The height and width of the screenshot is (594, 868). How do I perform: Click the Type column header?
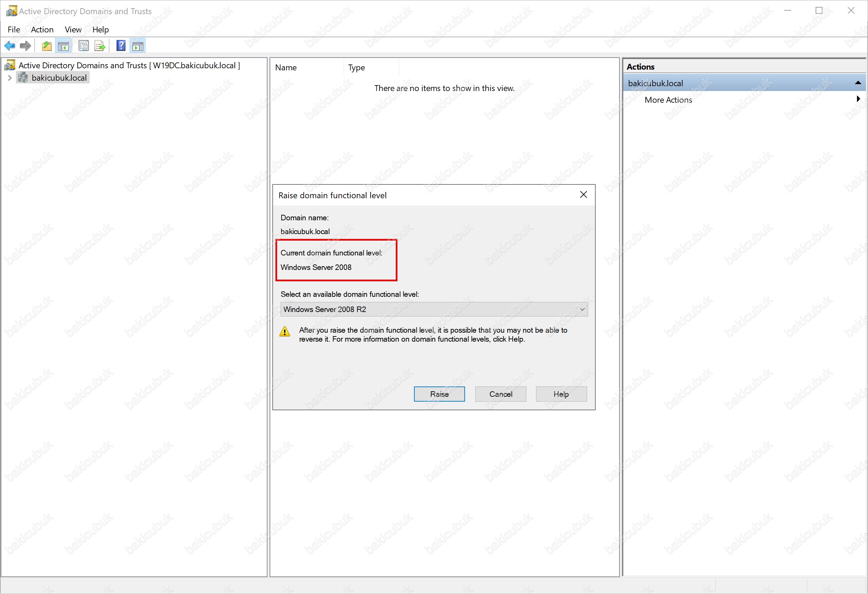pos(356,68)
